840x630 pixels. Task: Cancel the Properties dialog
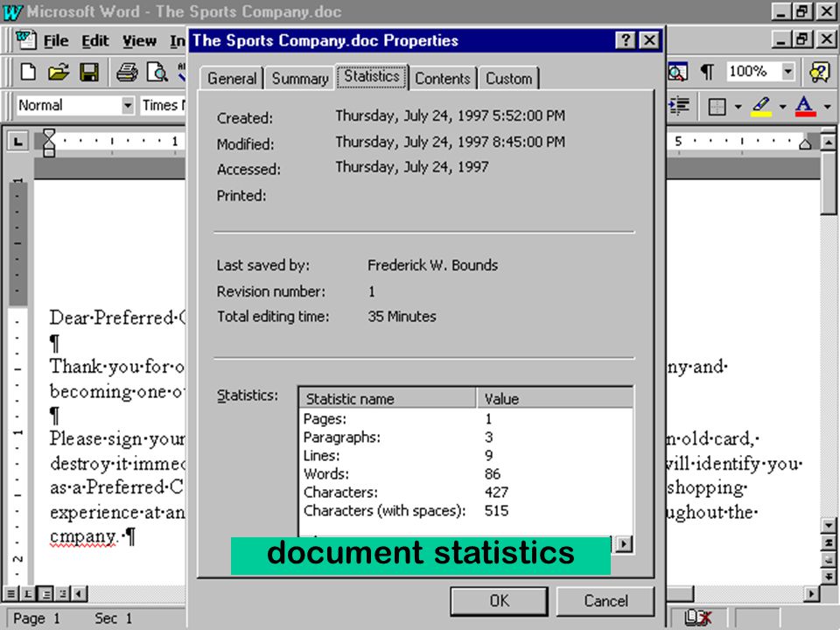605,601
